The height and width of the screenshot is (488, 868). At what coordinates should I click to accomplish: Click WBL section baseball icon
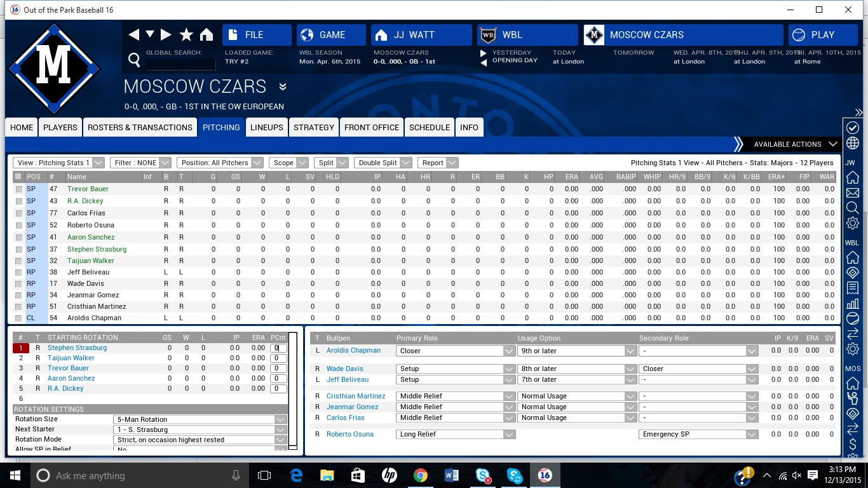click(853, 318)
